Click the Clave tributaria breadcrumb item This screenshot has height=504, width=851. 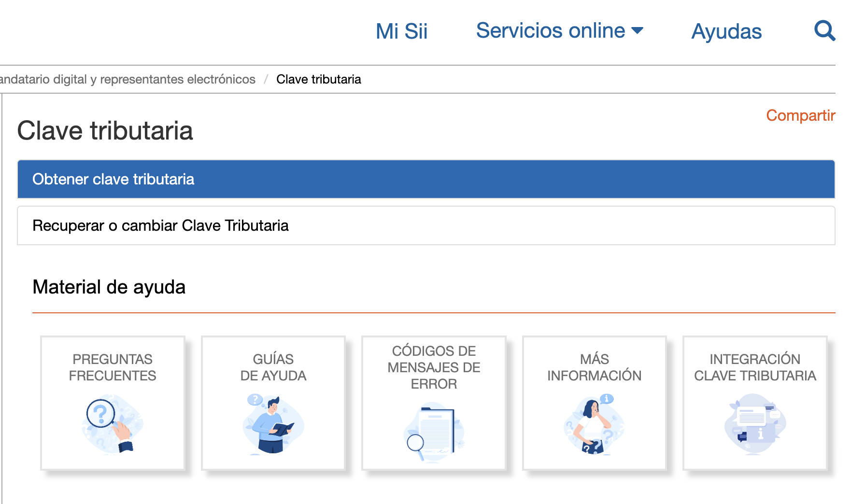click(319, 79)
